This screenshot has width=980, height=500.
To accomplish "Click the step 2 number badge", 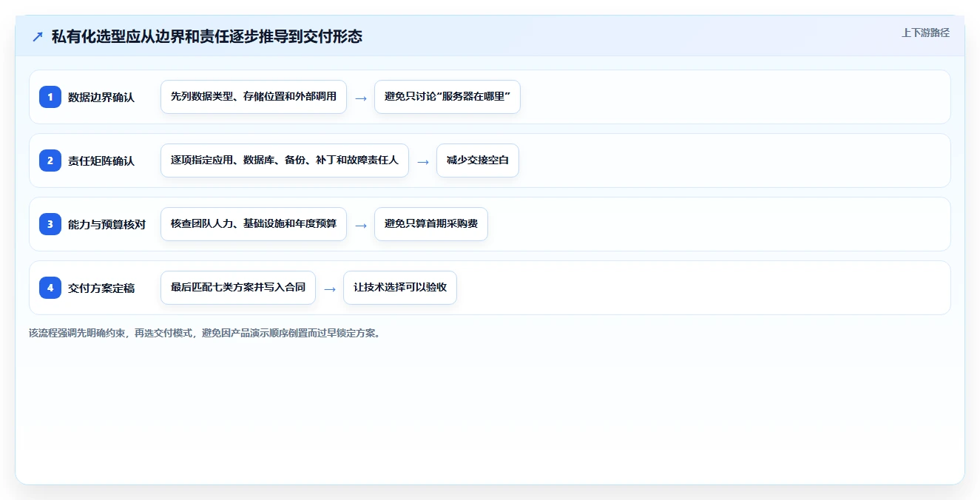I will tap(50, 161).
